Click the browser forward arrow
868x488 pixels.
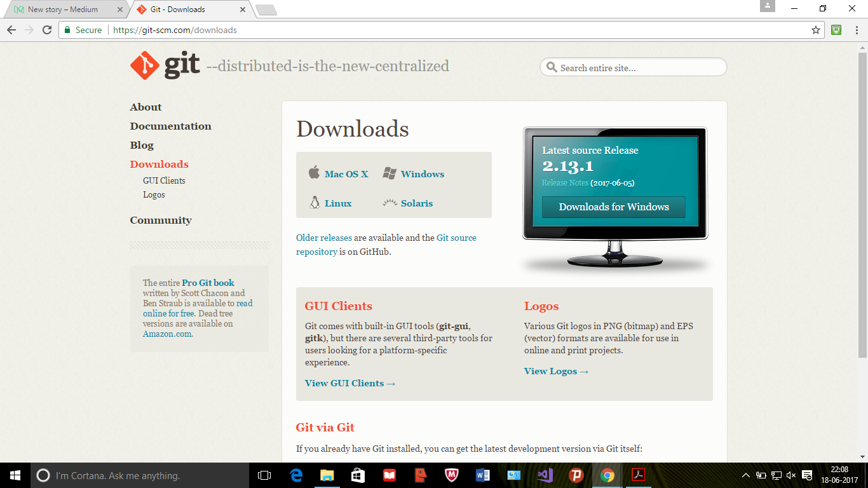click(x=29, y=30)
